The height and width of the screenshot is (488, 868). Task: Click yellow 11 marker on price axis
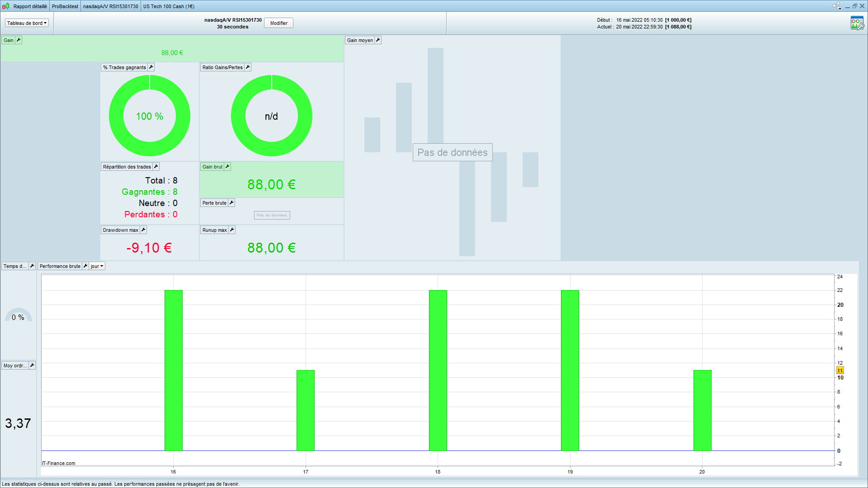tap(840, 371)
